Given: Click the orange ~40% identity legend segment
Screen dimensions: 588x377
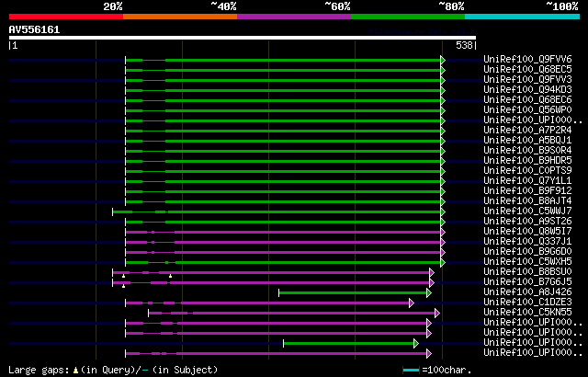Looking at the screenshot, I should pos(180,17).
